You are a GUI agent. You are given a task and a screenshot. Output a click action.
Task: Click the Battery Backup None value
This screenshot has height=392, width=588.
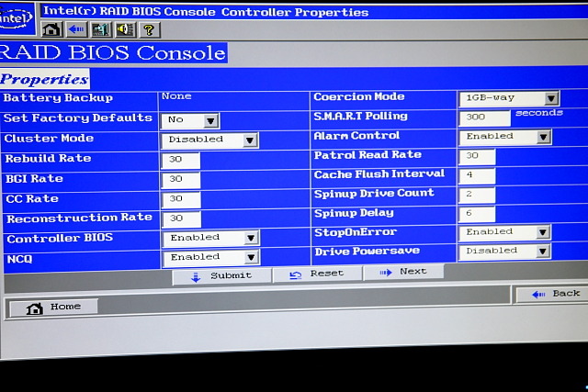176,96
